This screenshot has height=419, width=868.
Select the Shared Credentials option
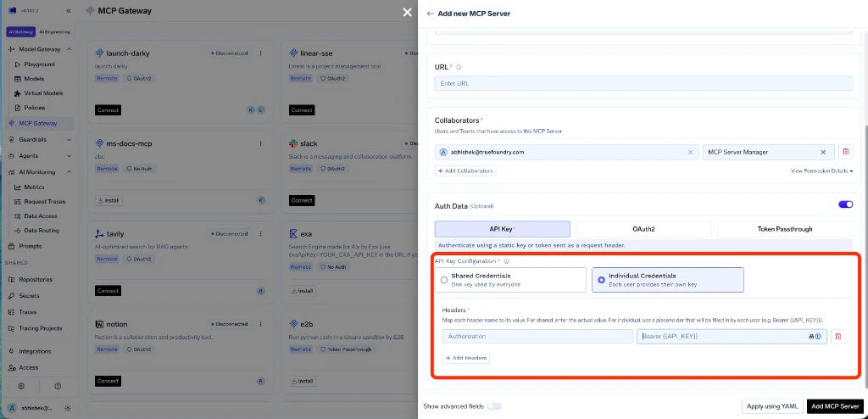[510, 280]
